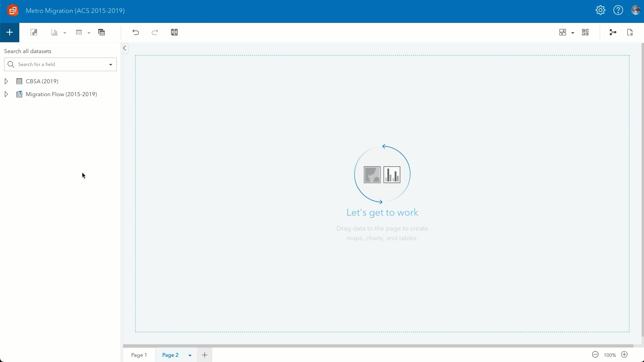Open the Analysis view icon

click(613, 32)
